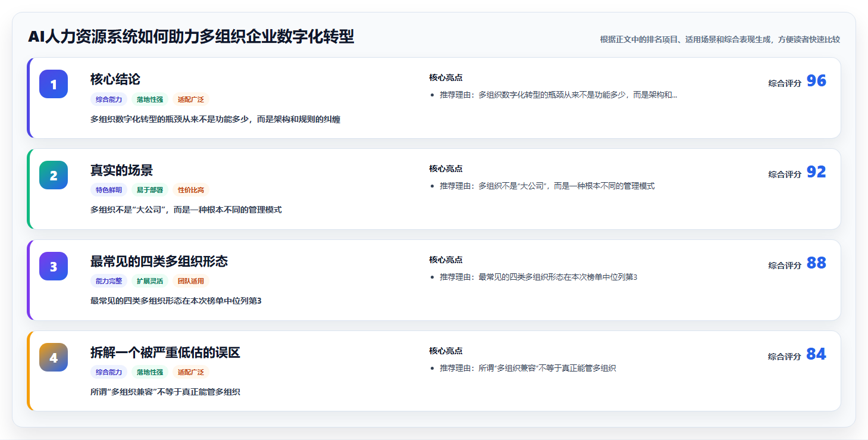The width and height of the screenshot is (868, 440).
Task: Click 综合能力 tag in the 核心结论 card
Action: [x=109, y=99]
